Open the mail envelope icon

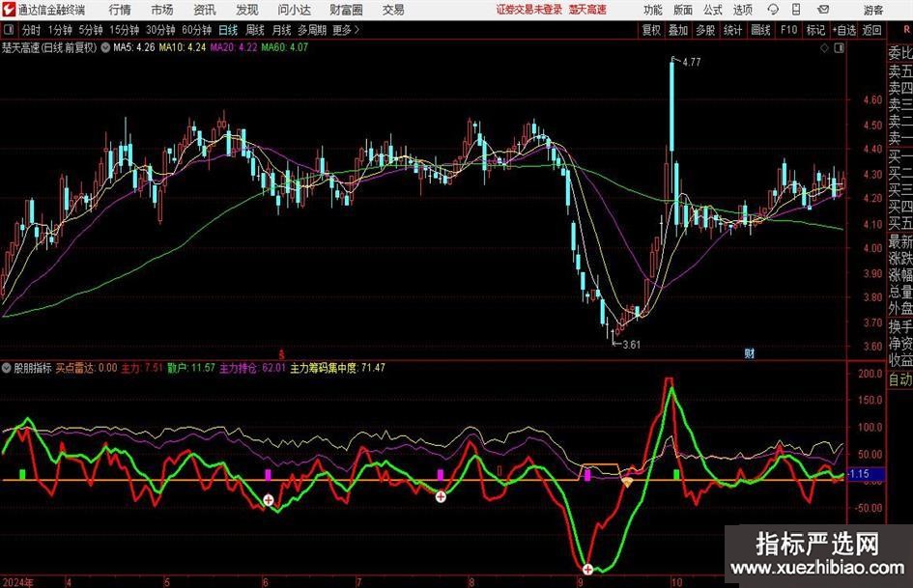(x=823, y=10)
